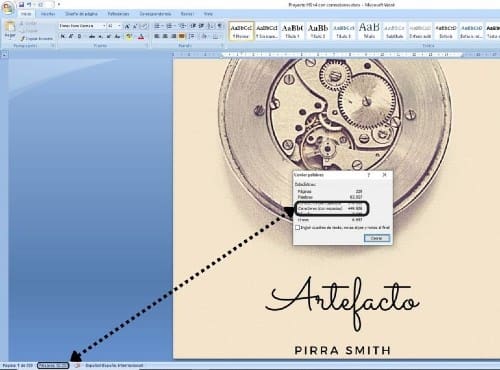This screenshot has width=500, height=370.
Task: Open the Vista ribbon tab
Action: click(208, 14)
